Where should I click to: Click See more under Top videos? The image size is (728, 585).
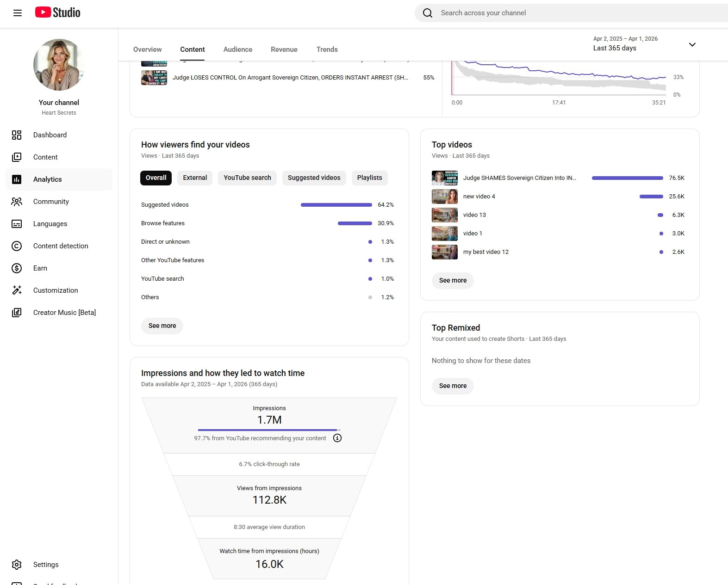[x=453, y=281]
